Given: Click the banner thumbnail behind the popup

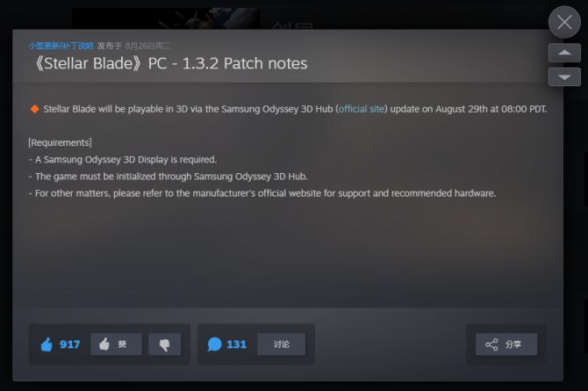Looking at the screenshot, I should pyautogui.click(x=165, y=18).
